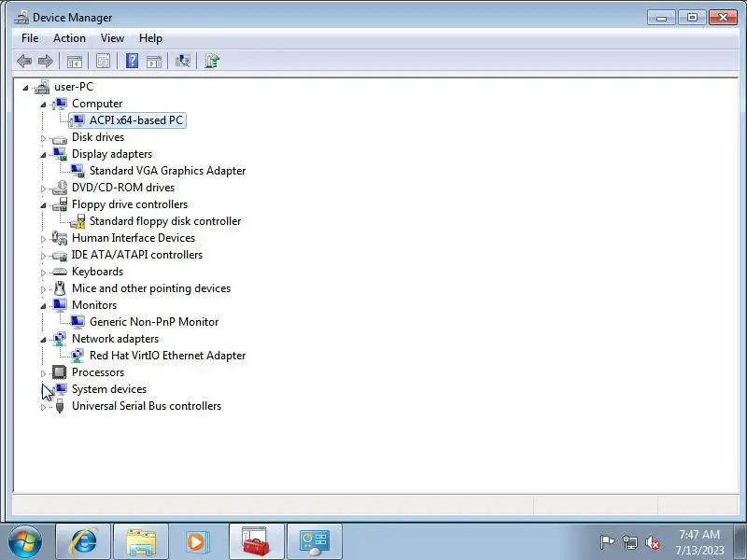Expand the Disk drives category
Image resolution: width=747 pixels, height=560 pixels.
(x=43, y=138)
